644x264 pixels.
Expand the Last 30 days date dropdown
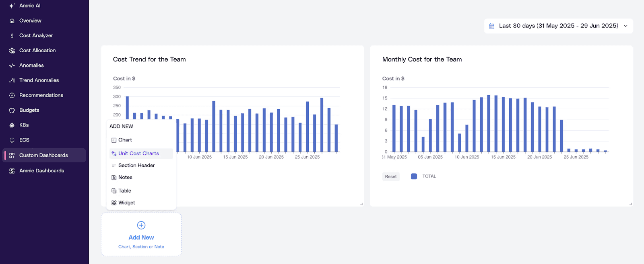(559, 26)
